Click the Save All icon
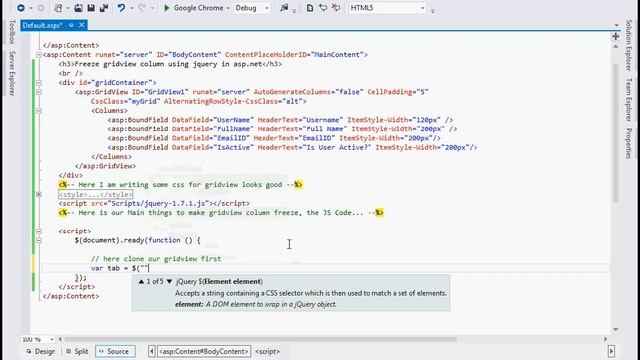 click(x=104, y=8)
